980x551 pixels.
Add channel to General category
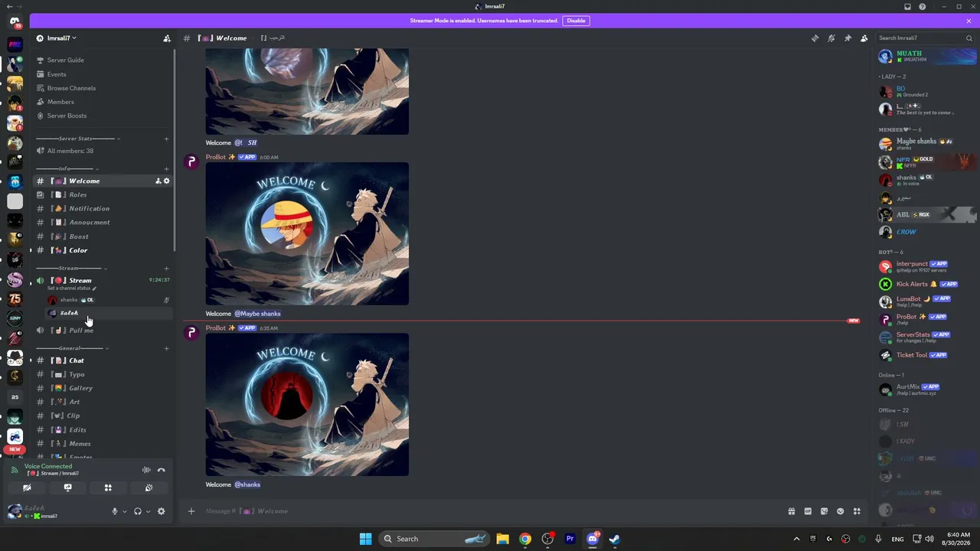click(166, 348)
